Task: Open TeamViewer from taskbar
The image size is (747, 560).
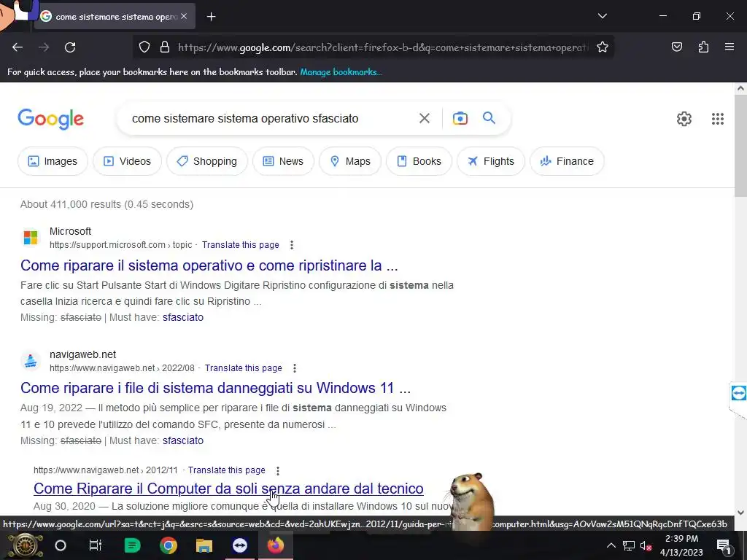Action: coord(239,545)
